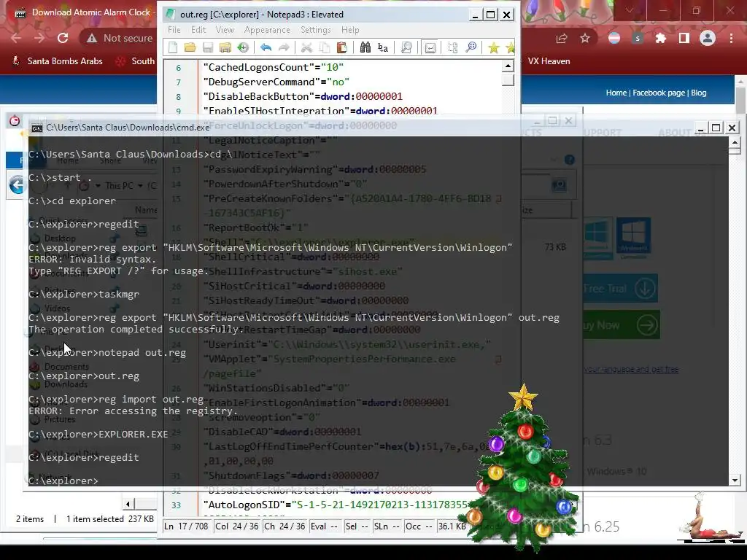The height and width of the screenshot is (560, 747).
Task: Open Replace with the 'ba' icon
Action: point(382,47)
